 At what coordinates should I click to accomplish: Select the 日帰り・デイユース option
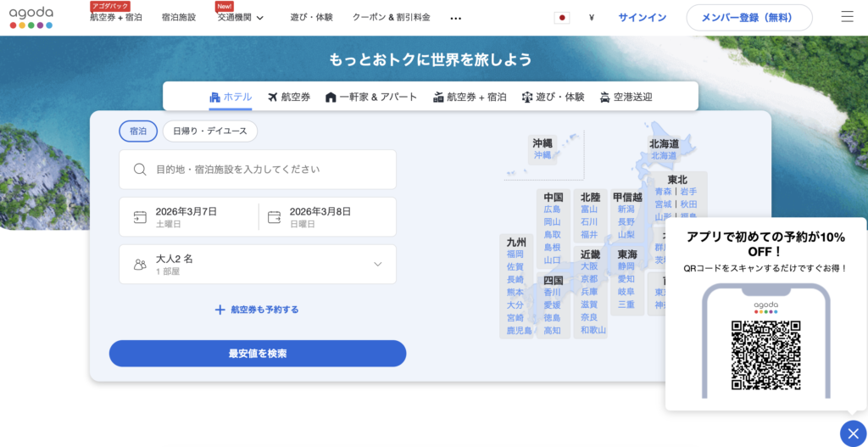coord(210,131)
